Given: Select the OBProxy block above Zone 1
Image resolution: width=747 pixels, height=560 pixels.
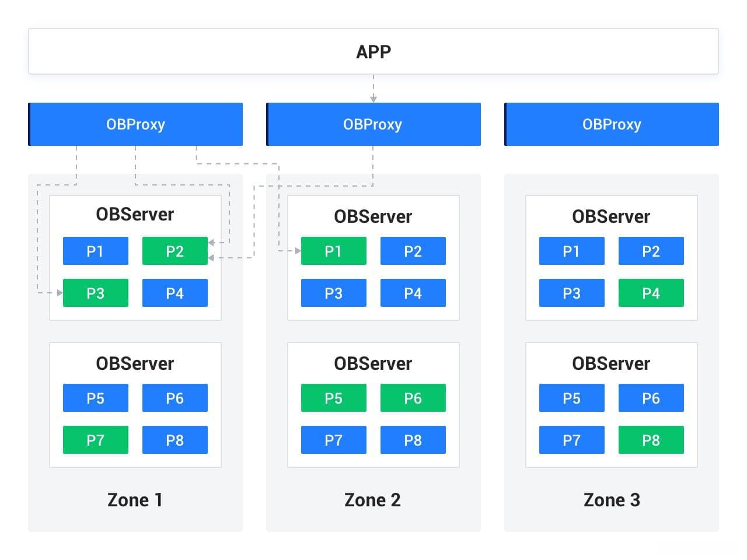Looking at the screenshot, I should point(135,124).
